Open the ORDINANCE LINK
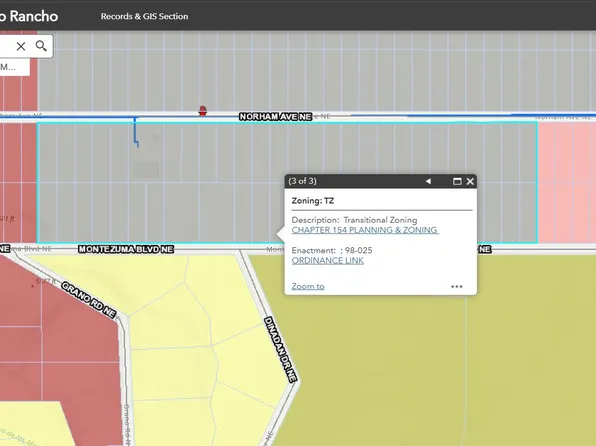The width and height of the screenshot is (596, 446). (x=328, y=261)
